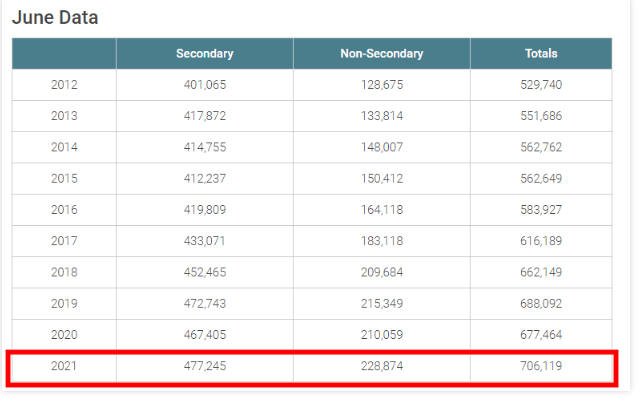This screenshot has width=640, height=398.
Task: Select Secondary value 467,405
Action: coord(205,335)
